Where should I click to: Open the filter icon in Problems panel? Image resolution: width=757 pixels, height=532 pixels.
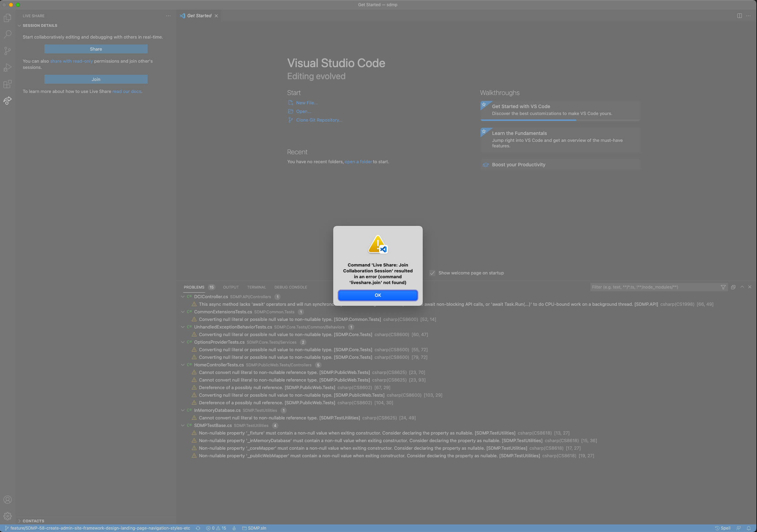pyautogui.click(x=723, y=287)
